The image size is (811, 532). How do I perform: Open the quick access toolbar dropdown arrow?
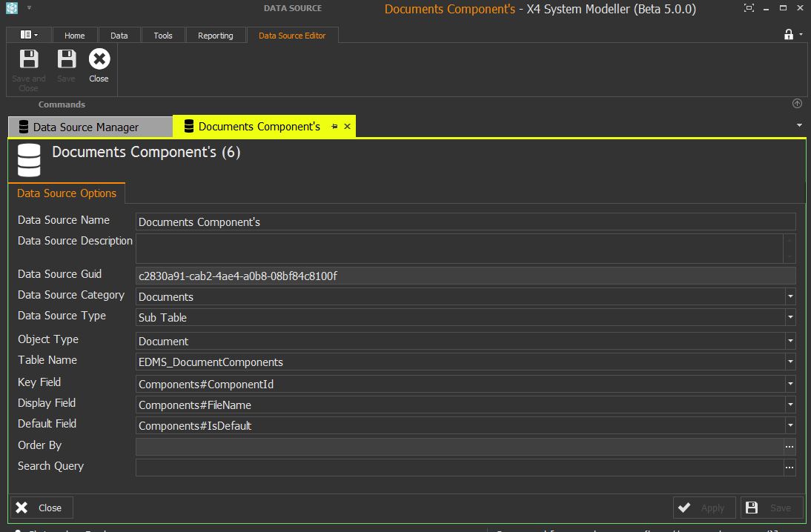click(x=30, y=7)
